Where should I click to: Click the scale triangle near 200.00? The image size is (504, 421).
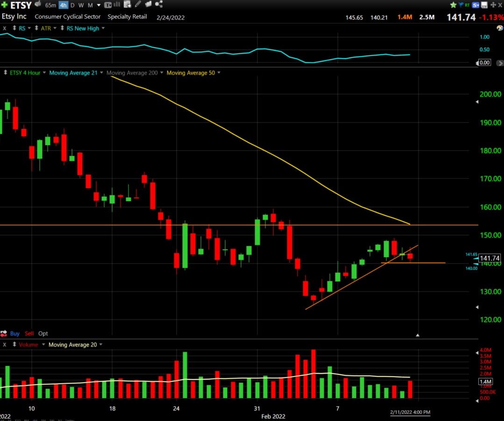coord(477,102)
